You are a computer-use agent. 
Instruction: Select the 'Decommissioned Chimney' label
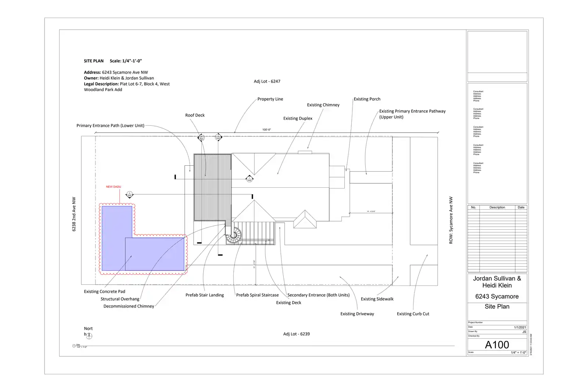click(129, 306)
